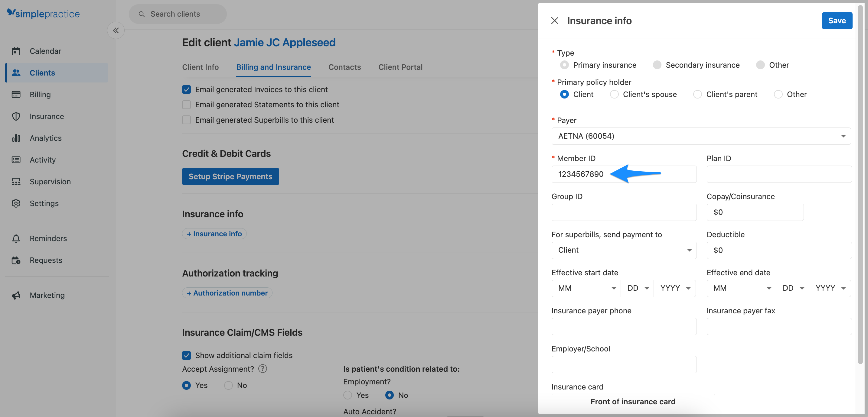Open superbills send payment to dropdown
This screenshot has width=868, height=417.
point(624,250)
